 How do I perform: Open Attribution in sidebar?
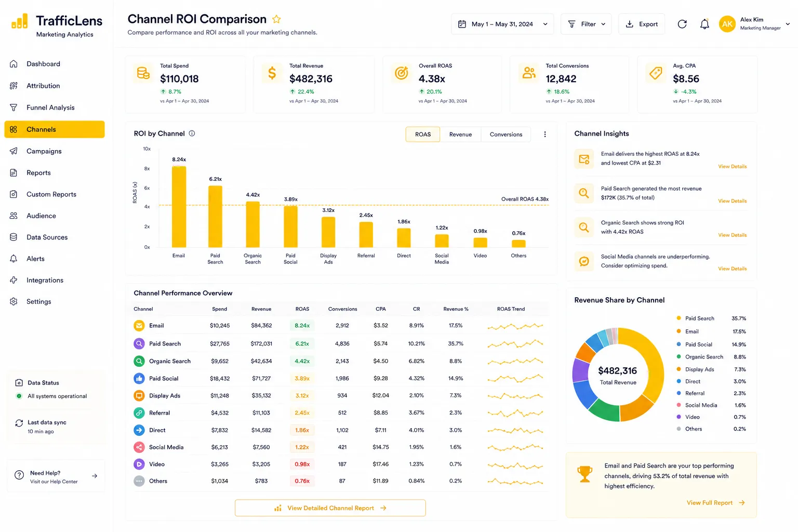point(55,86)
